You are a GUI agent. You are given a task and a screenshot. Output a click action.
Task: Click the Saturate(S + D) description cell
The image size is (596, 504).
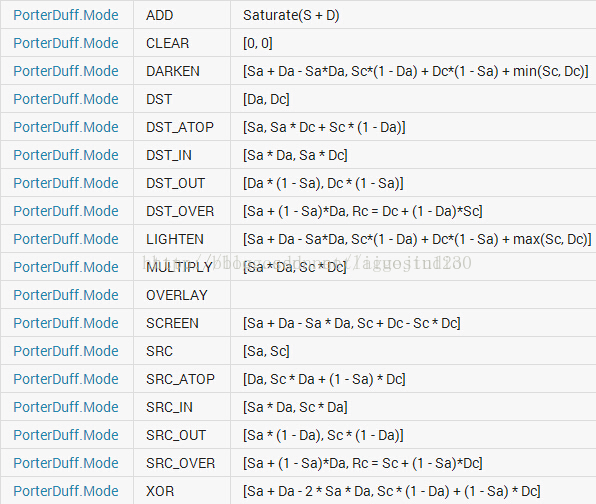point(413,15)
